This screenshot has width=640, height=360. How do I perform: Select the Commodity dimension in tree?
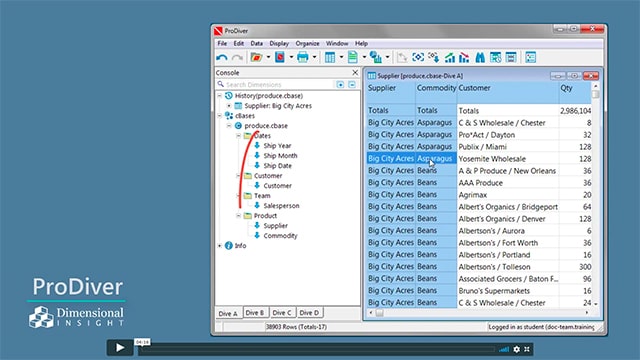tap(280, 236)
